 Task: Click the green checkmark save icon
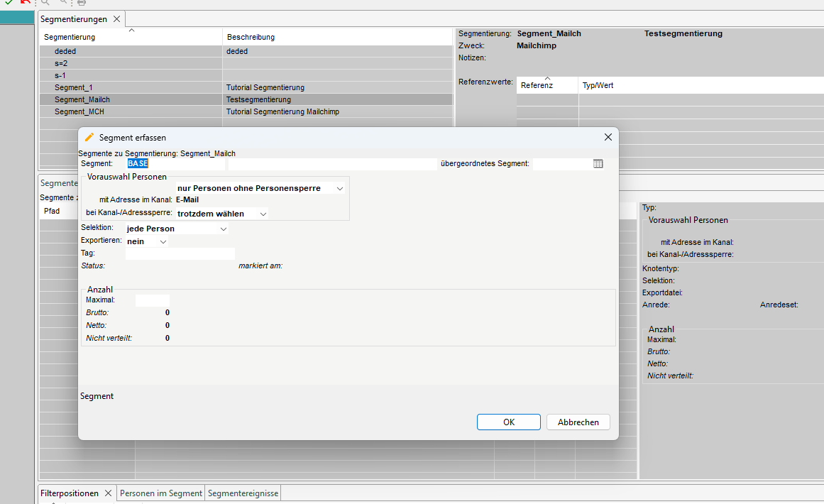(x=9, y=2)
